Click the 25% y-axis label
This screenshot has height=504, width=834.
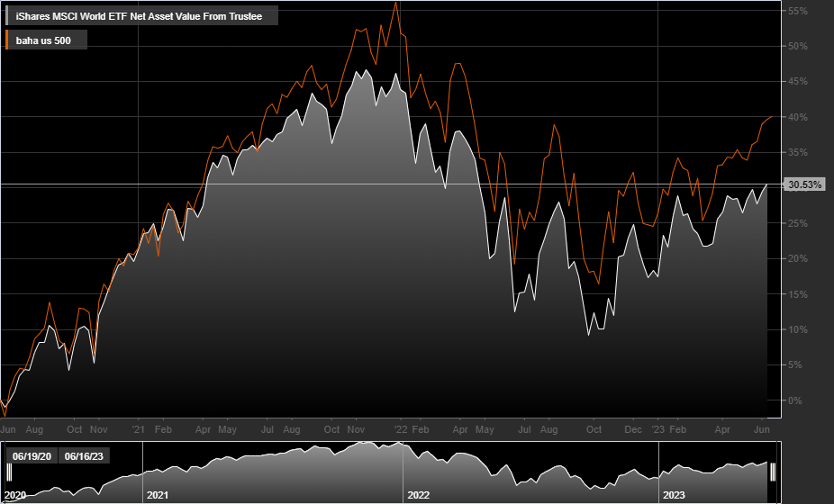pyautogui.click(x=798, y=223)
